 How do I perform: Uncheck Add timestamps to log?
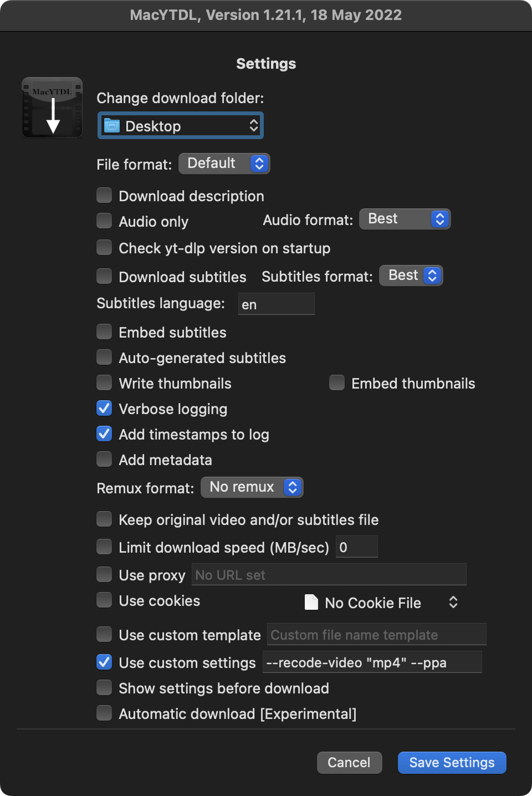tap(104, 433)
